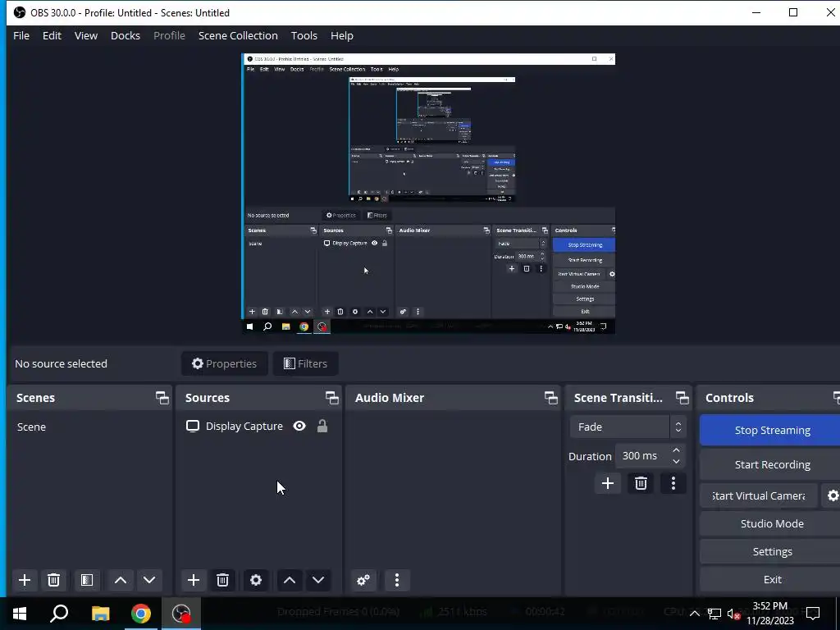Undock the Scene Transitions panel
Viewport: 840px width, 630px height.
click(x=682, y=398)
